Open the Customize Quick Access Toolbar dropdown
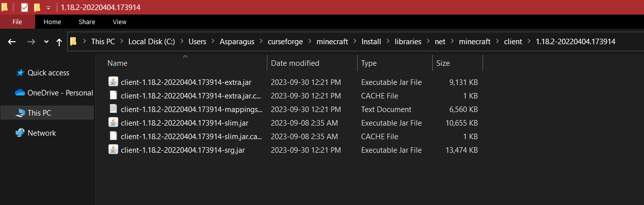 [48, 8]
